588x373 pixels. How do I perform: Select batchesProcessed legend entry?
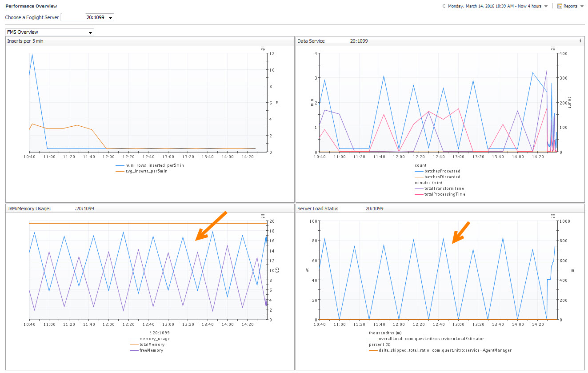[437, 171]
